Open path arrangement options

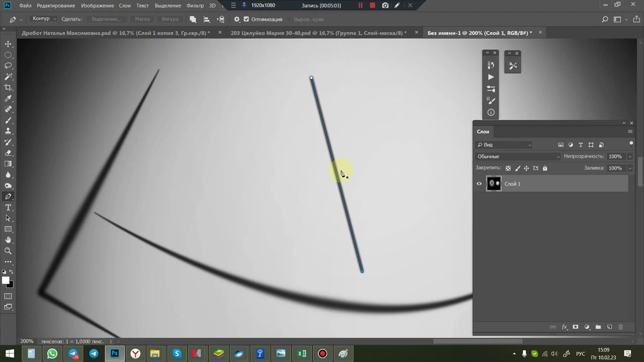(220, 19)
